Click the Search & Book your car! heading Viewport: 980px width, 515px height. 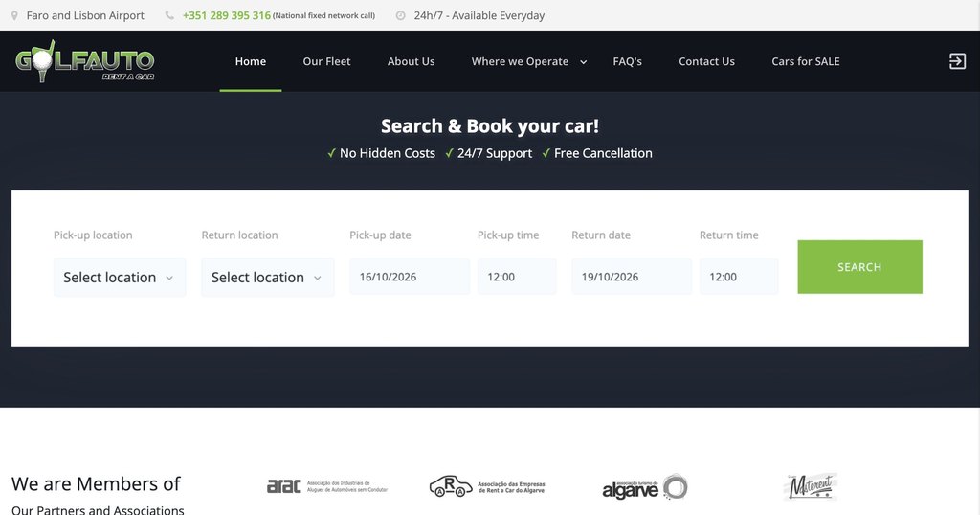pyautogui.click(x=490, y=126)
